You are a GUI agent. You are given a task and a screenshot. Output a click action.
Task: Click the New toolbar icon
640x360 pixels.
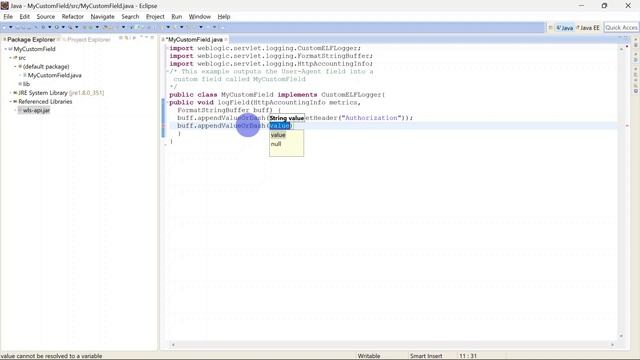tap(4, 27)
